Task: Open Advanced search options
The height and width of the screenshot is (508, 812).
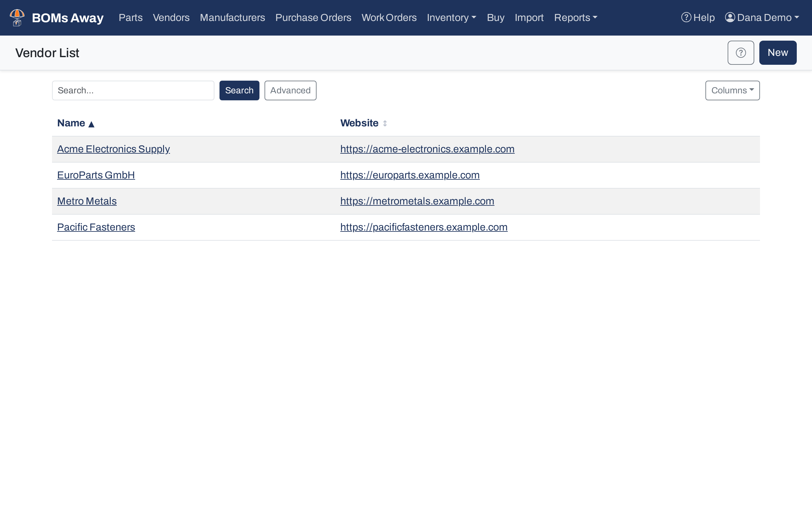Action: coord(290,90)
